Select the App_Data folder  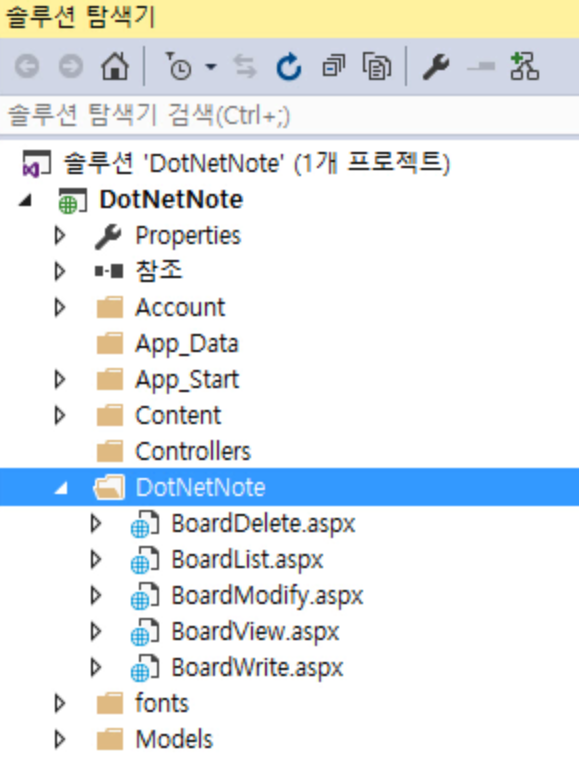pyautogui.click(x=187, y=345)
